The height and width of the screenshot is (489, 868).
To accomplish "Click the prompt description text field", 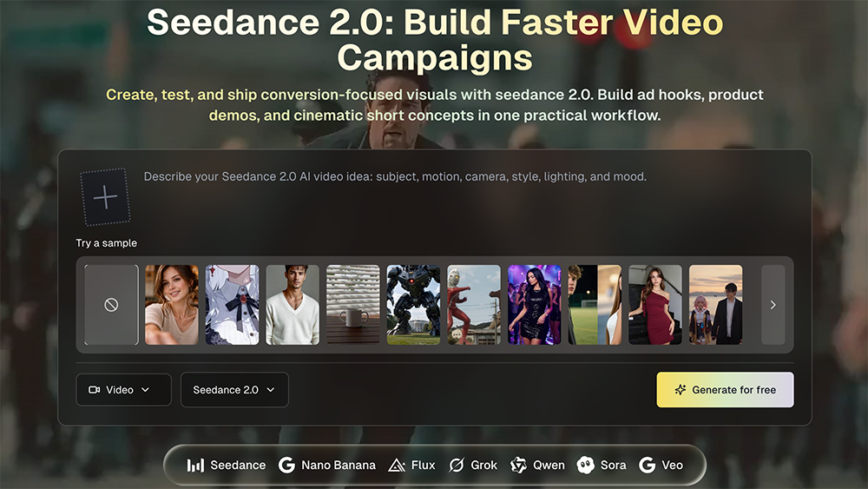I will (x=395, y=176).
